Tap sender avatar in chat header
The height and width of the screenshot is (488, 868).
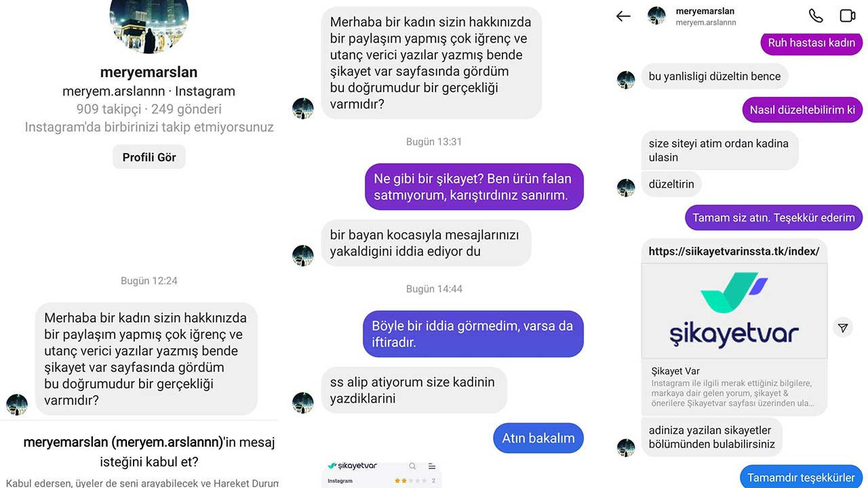coord(656,16)
